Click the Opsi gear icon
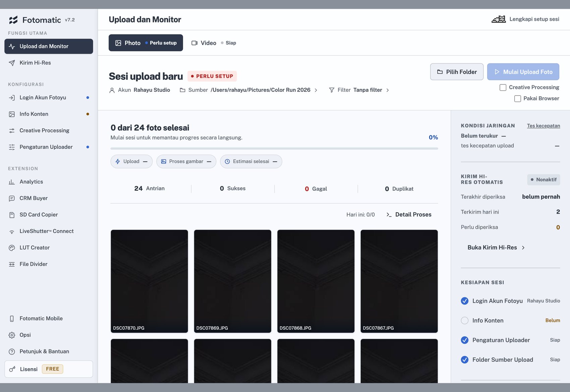570x392 pixels. [12, 335]
